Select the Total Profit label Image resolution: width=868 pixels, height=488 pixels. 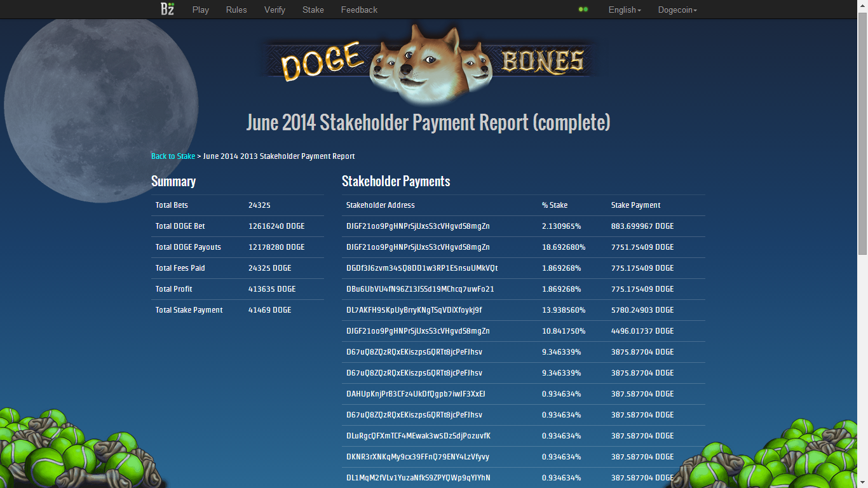click(x=174, y=289)
